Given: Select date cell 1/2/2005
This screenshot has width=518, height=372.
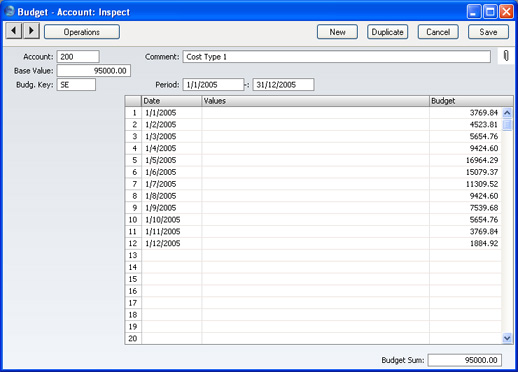Looking at the screenshot, I should coord(172,125).
